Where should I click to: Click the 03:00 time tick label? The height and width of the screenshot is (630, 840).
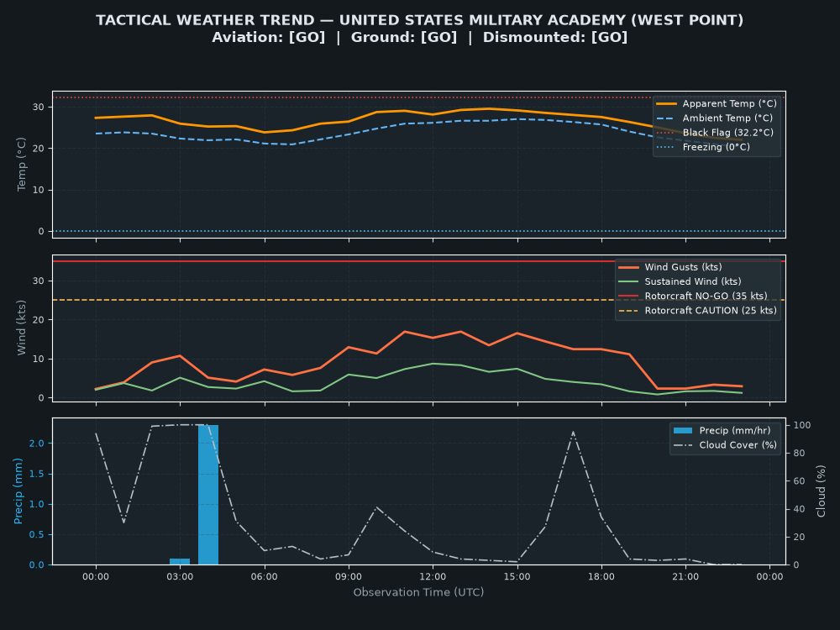[180, 576]
